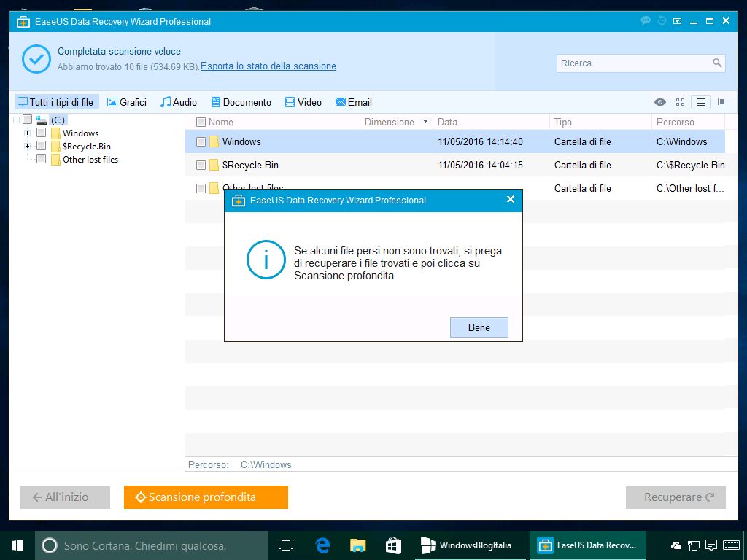Click the EaseUS Data Recov... taskbar button
The height and width of the screenshot is (560, 747).
587,545
